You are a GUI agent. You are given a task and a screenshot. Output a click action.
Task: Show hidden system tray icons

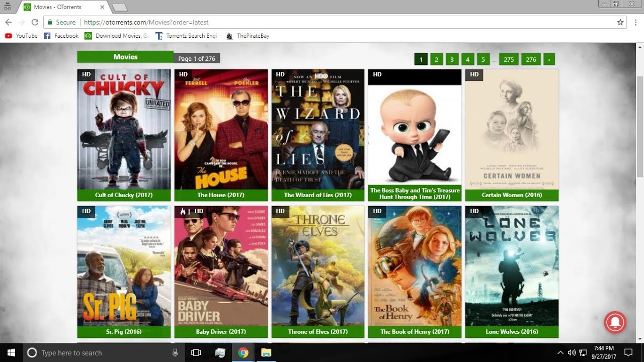[x=560, y=352]
